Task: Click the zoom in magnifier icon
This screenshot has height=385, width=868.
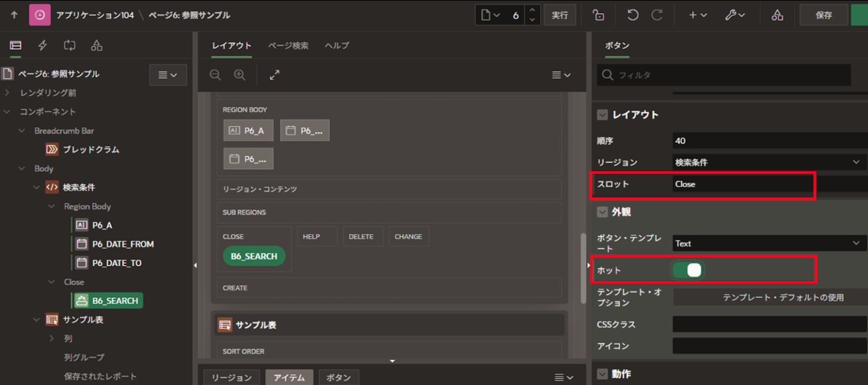Action: click(x=239, y=75)
